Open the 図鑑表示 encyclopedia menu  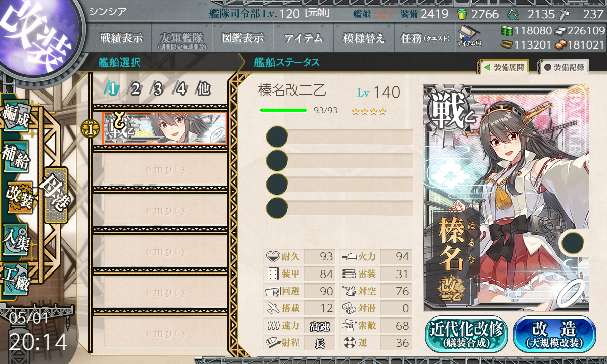click(x=243, y=38)
